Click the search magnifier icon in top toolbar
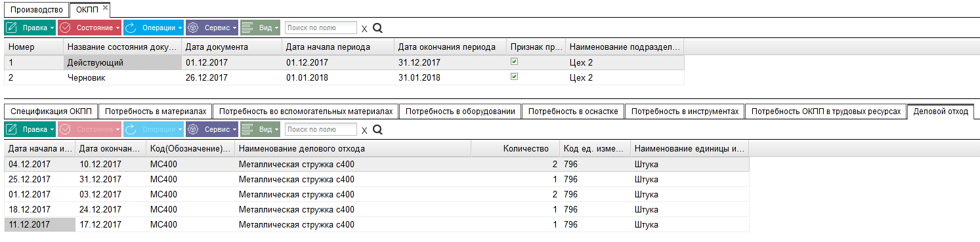980x242 pixels. (x=377, y=28)
